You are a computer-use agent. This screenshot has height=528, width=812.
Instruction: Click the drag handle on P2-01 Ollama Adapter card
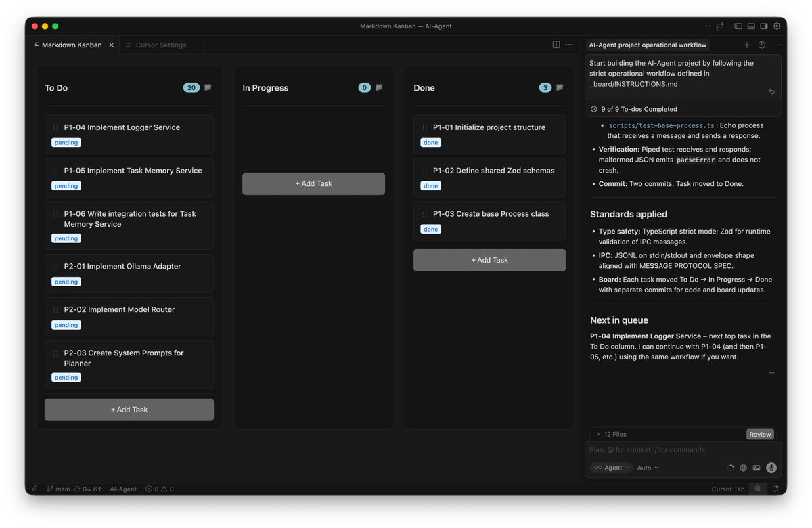(x=55, y=267)
